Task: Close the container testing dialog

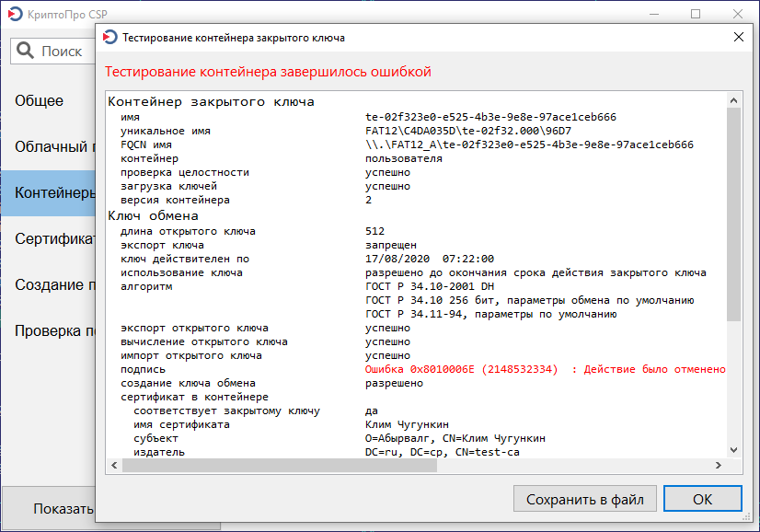Action: 738,38
